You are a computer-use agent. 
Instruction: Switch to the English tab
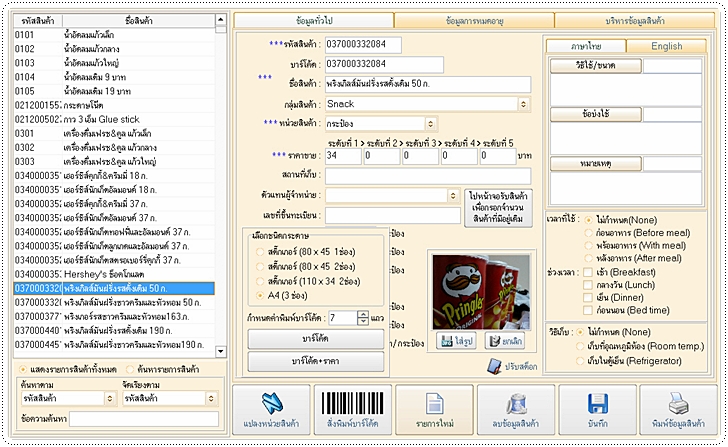(667, 46)
